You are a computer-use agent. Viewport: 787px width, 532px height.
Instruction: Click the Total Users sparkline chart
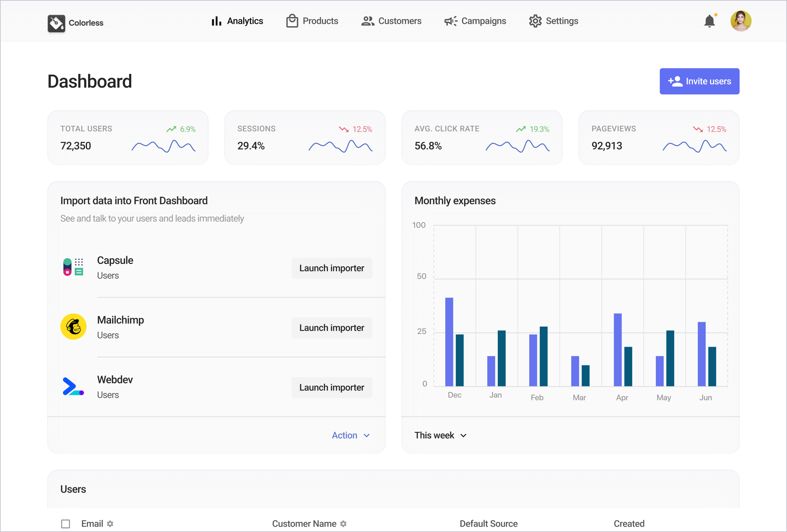coord(163,146)
